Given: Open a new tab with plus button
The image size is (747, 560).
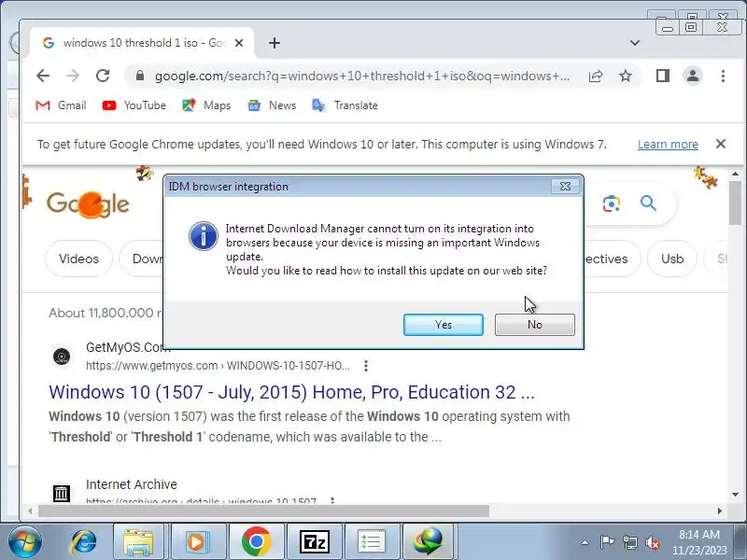Looking at the screenshot, I should pos(275,43).
